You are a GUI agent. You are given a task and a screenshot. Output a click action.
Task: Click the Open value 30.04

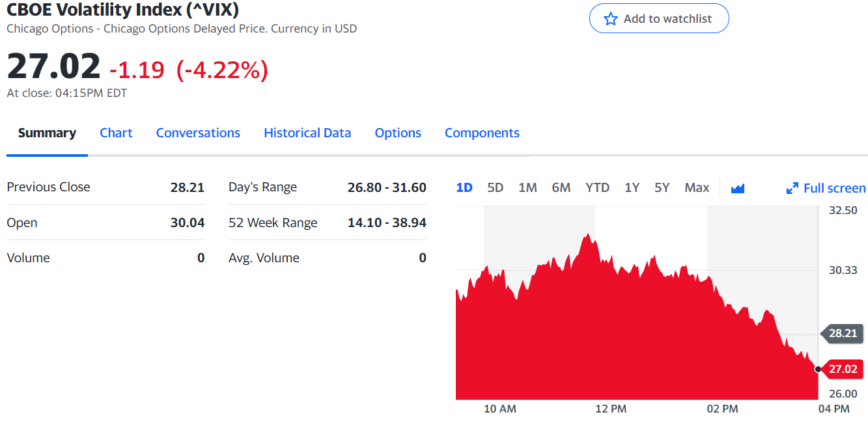(x=188, y=223)
